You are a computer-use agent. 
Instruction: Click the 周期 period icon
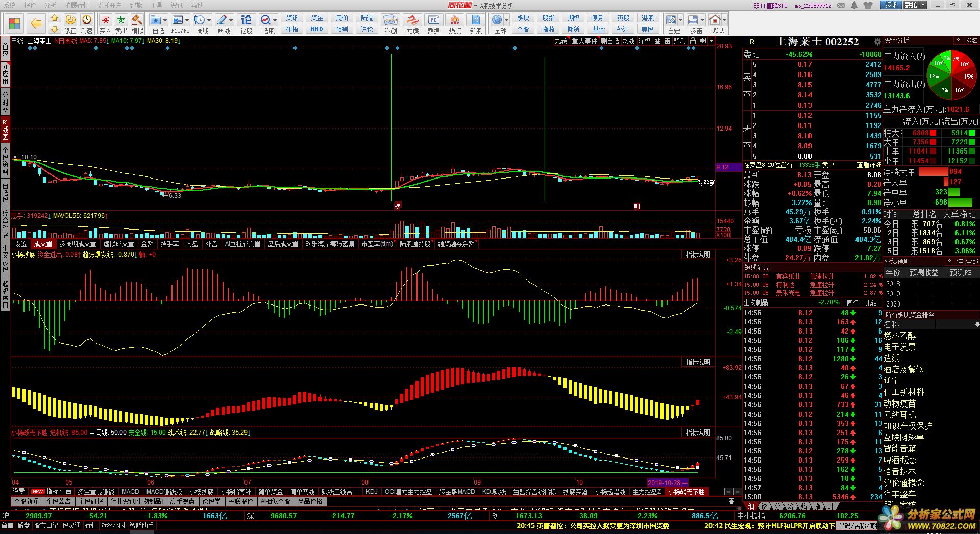[x=199, y=20]
